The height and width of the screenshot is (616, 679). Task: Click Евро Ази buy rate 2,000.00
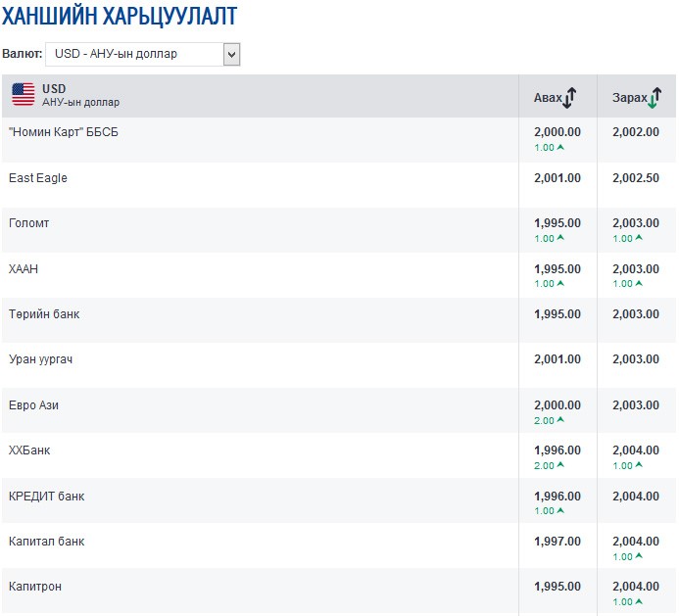[558, 405]
